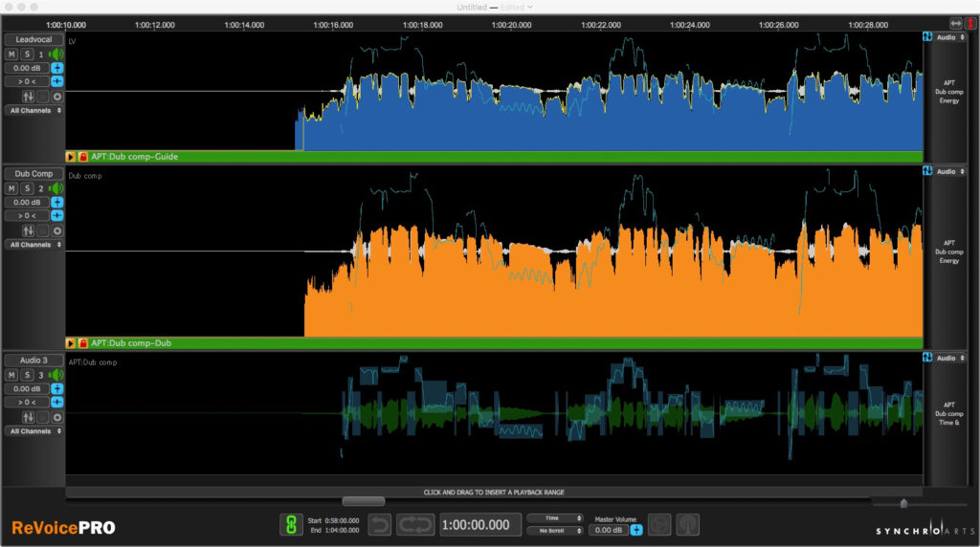Click blue plus beside Dub Comp pan
980x547 pixels.
(x=56, y=215)
